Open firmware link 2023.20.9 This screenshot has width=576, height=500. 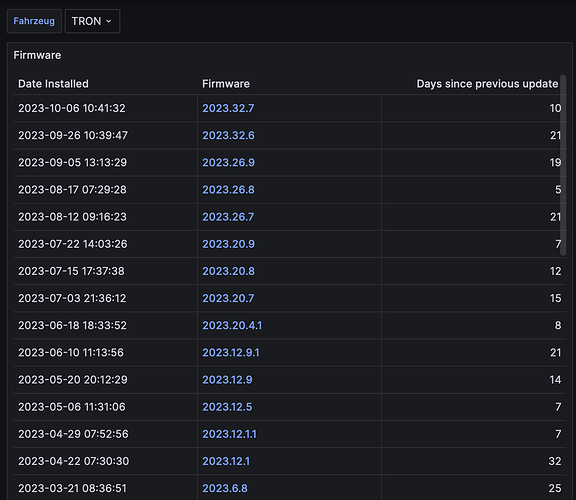click(x=228, y=244)
